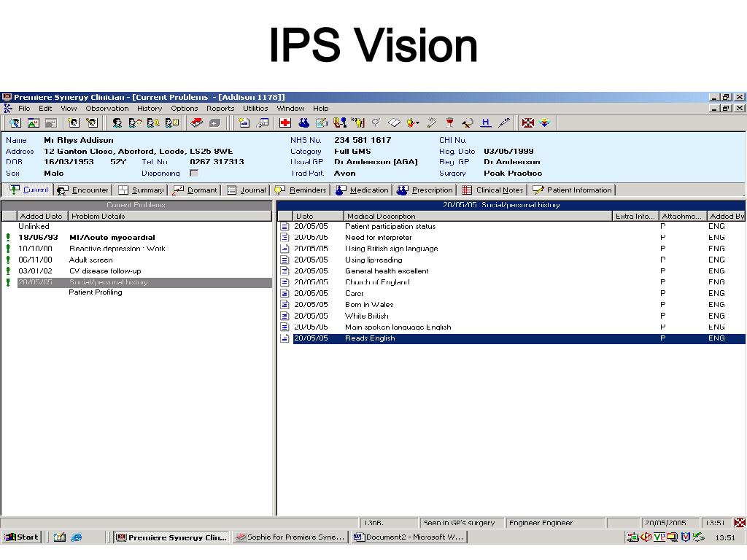The width and height of the screenshot is (747, 560).
Task: Click the document icon beside Carer entry
Action: coord(285,293)
